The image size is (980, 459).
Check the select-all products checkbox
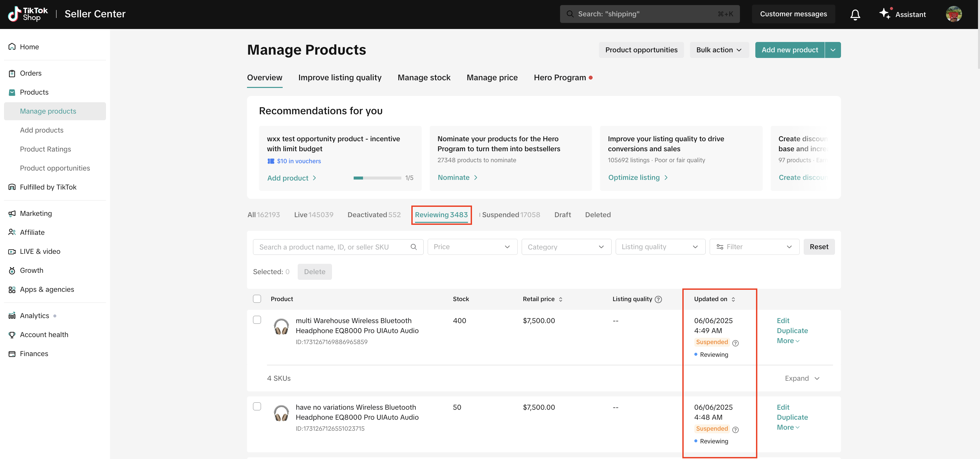pos(257,299)
